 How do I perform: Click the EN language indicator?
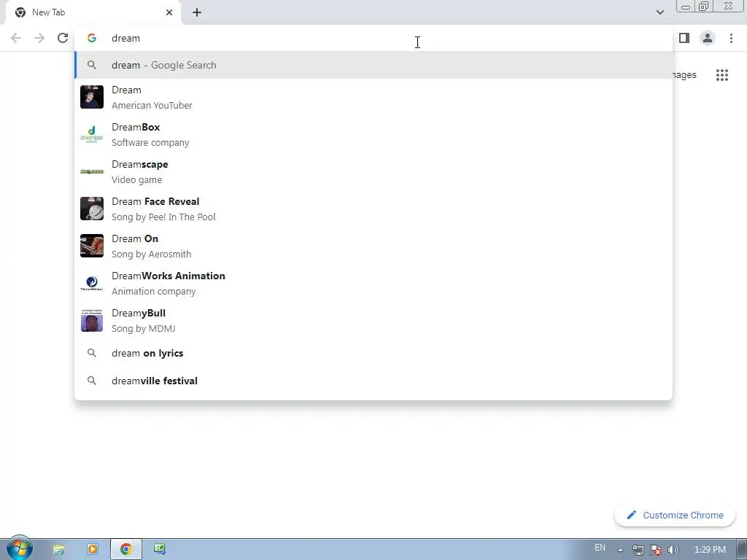pos(600,548)
